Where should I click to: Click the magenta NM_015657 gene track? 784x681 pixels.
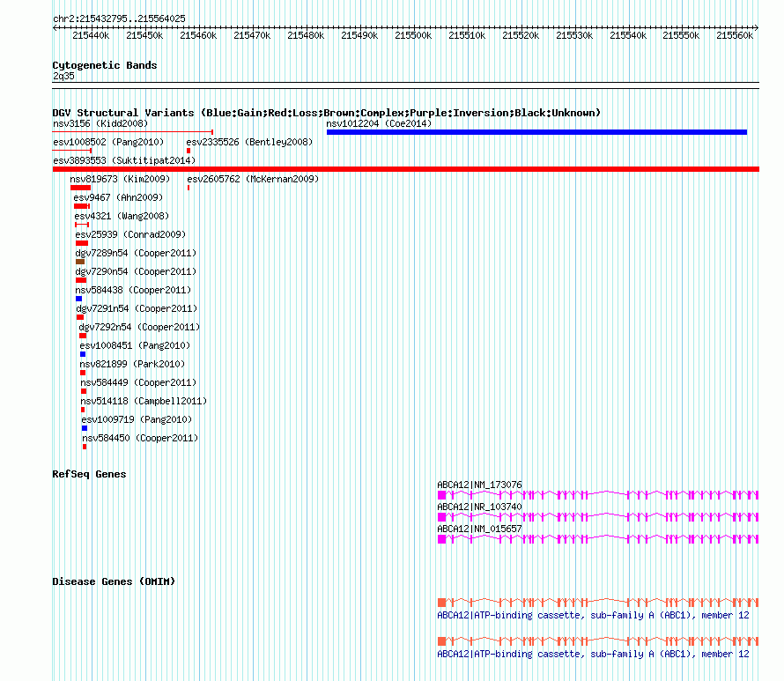click(598, 539)
